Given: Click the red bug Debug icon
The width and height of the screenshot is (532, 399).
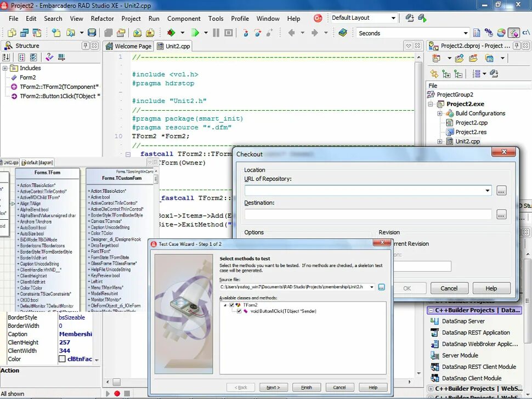Looking at the screenshot, I should 171,33.
